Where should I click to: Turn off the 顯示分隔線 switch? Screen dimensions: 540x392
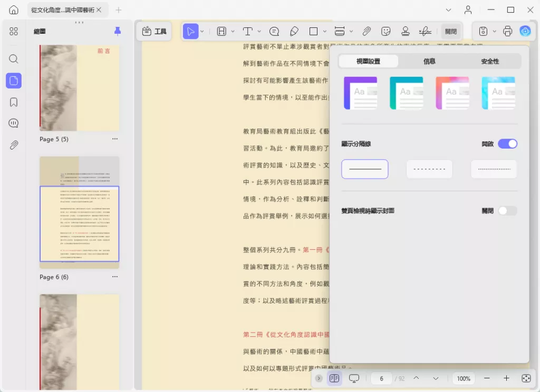point(508,144)
